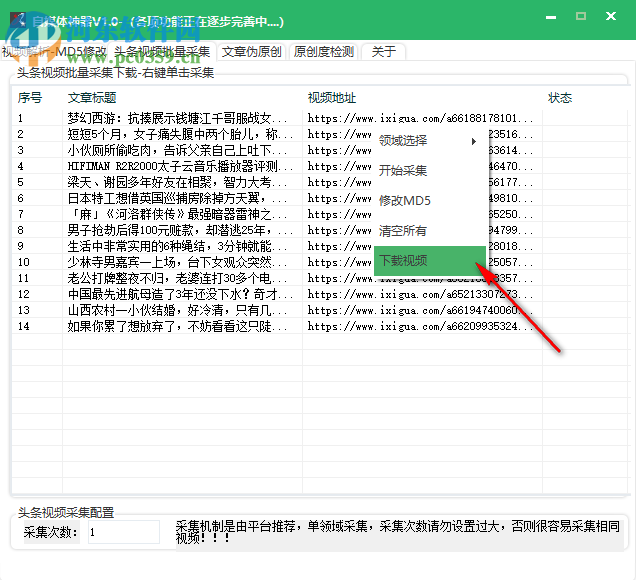Choose 下载视频 from the context menu
The height and width of the screenshot is (580, 636).
point(403,261)
